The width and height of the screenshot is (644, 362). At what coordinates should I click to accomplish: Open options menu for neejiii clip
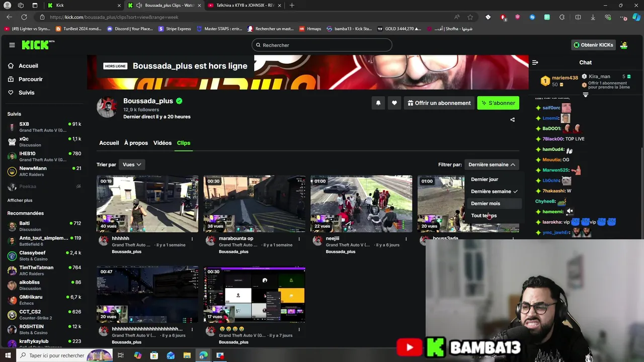(x=406, y=239)
